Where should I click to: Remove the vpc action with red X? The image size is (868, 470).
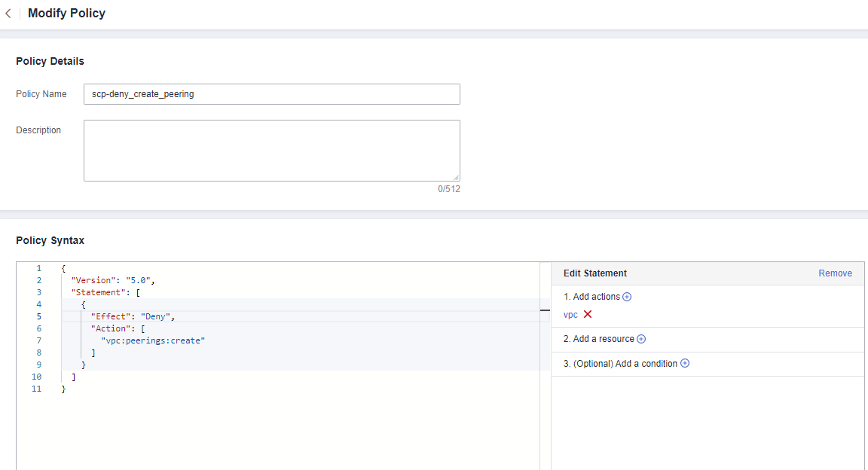point(588,314)
